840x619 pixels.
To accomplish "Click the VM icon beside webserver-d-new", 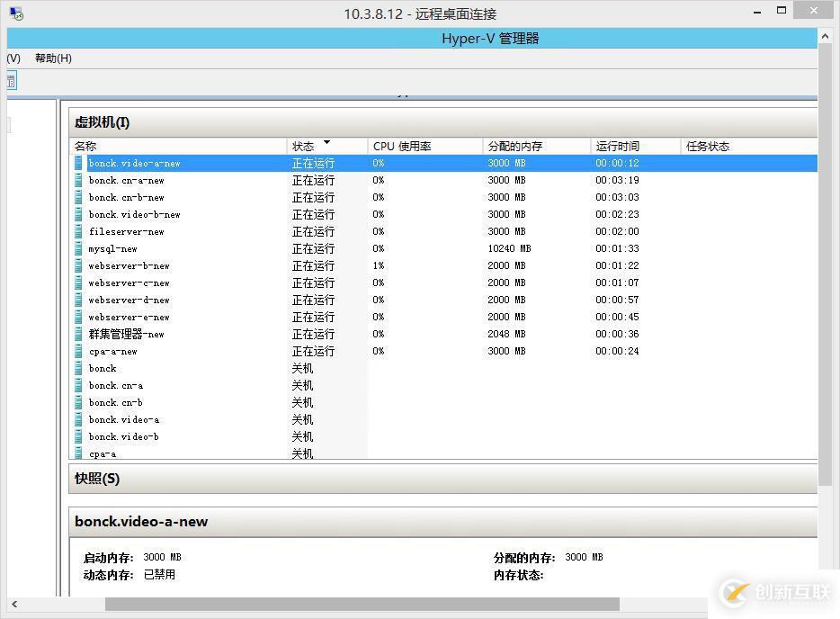I will point(79,301).
